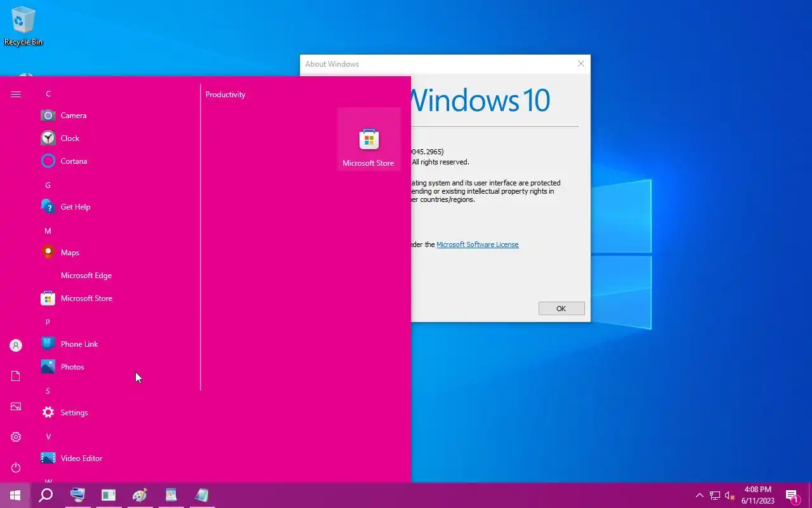812x508 pixels.
Task: Switch to the fourth taskbar document app
Action: coord(171,495)
